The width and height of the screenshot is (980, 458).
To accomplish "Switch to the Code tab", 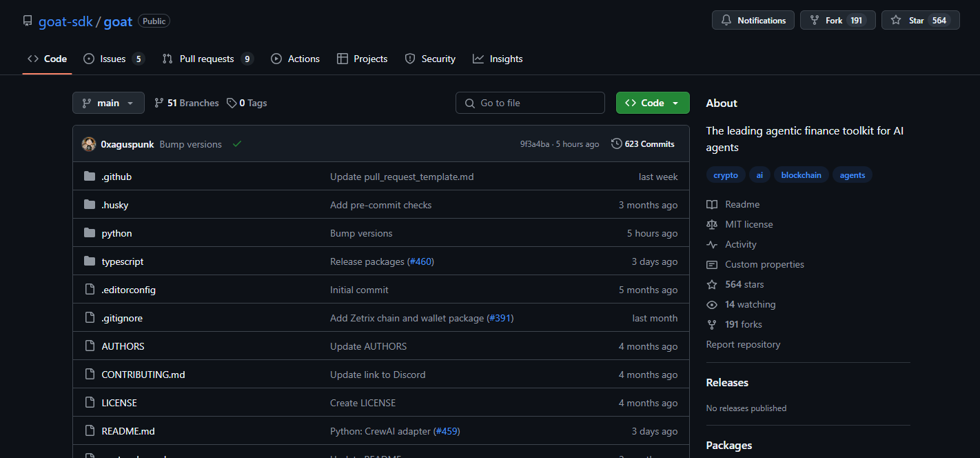I will 47,59.
